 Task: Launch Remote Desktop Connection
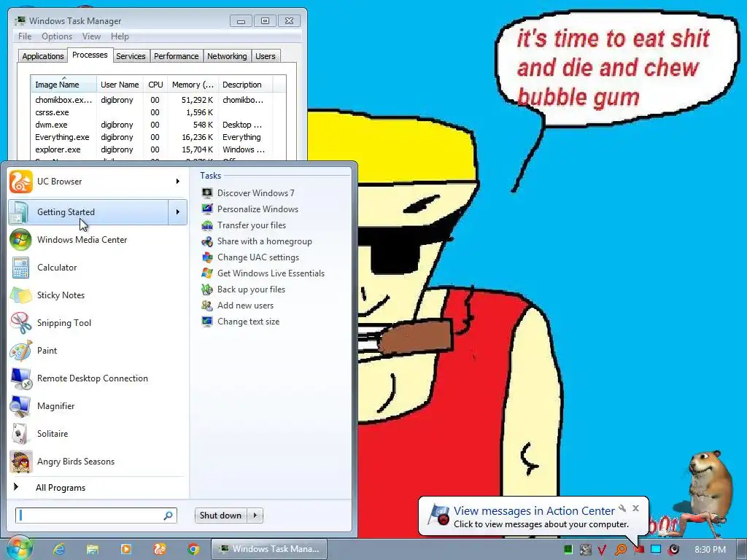97,378
